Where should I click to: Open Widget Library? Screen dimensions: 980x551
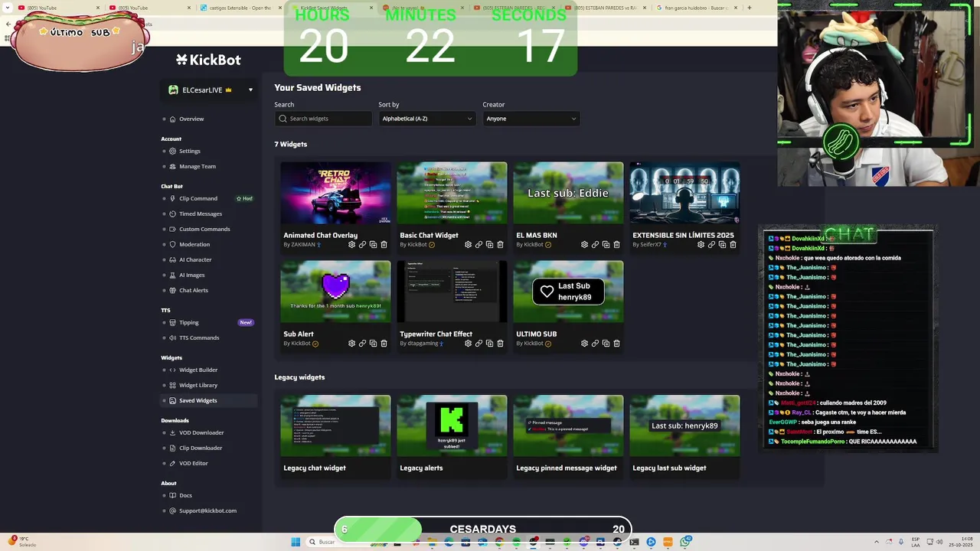(x=198, y=386)
